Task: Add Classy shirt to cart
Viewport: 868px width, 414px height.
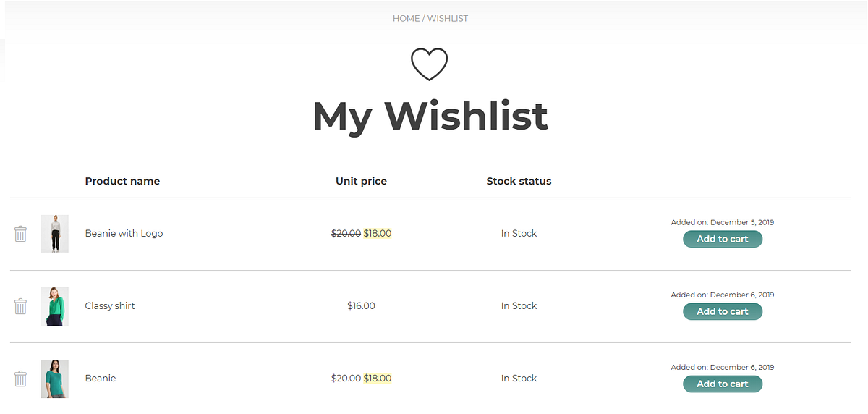Action: coord(723,311)
